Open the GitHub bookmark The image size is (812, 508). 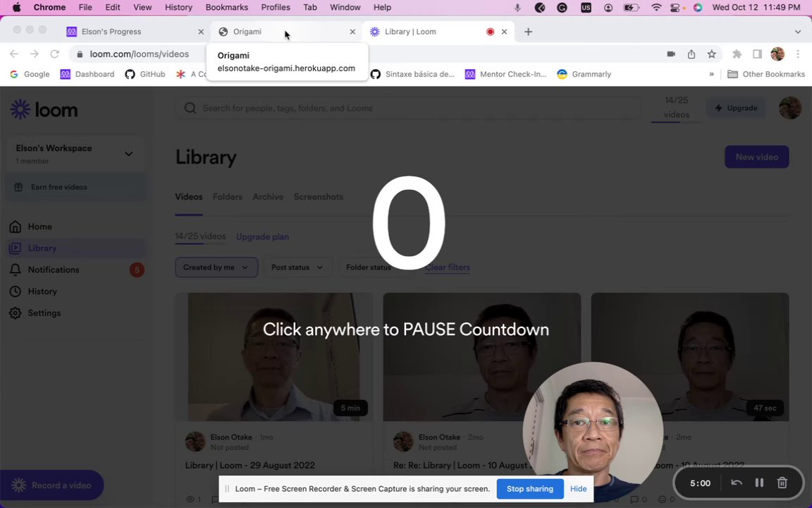tap(145, 74)
